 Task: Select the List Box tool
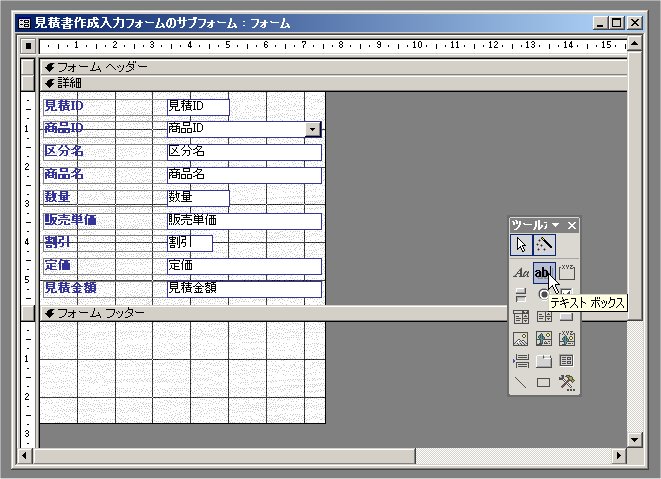click(544, 317)
